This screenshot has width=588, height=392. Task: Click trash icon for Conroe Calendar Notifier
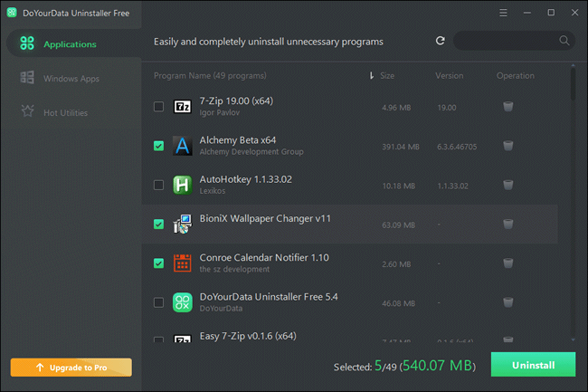click(508, 263)
